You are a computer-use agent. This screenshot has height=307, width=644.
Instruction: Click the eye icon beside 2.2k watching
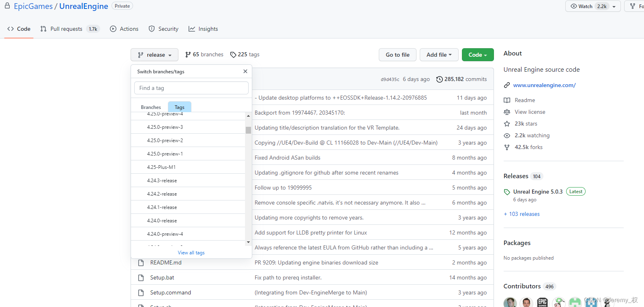(507, 136)
